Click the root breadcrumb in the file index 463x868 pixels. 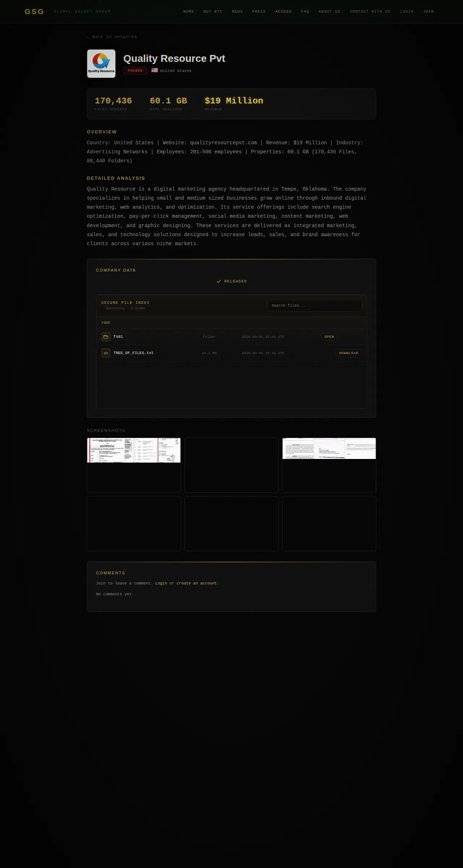(x=106, y=323)
